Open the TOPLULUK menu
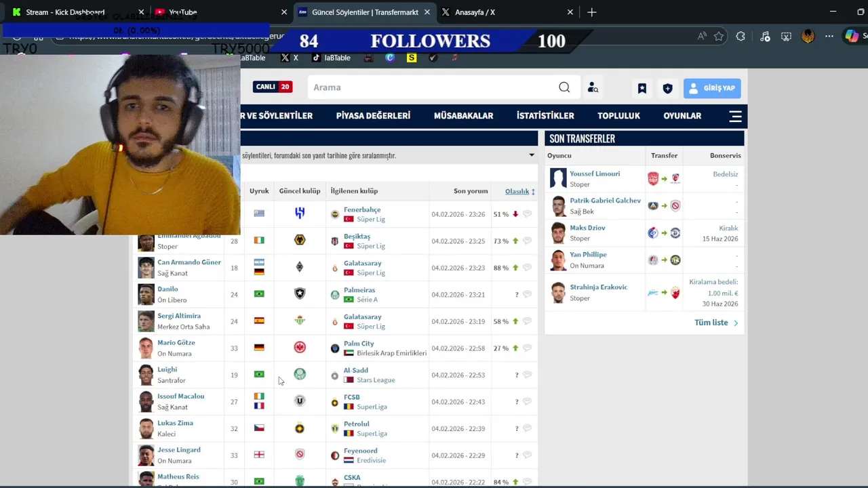The height and width of the screenshot is (488, 868). point(618,116)
